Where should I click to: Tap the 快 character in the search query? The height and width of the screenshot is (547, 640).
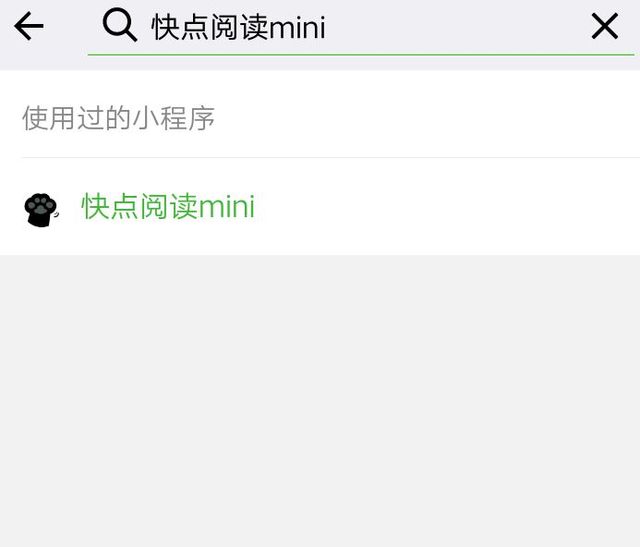coord(166,27)
